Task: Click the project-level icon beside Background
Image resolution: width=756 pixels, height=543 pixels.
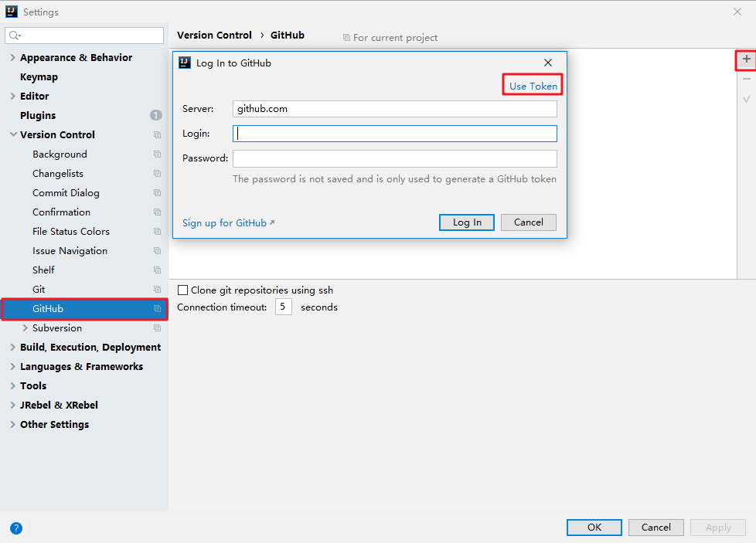Action: (157, 154)
